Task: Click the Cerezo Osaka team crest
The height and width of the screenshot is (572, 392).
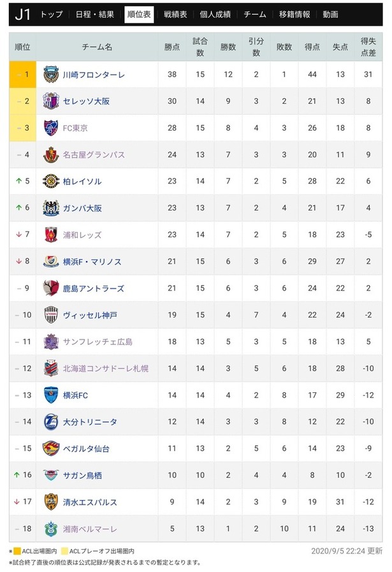Action: (x=51, y=101)
